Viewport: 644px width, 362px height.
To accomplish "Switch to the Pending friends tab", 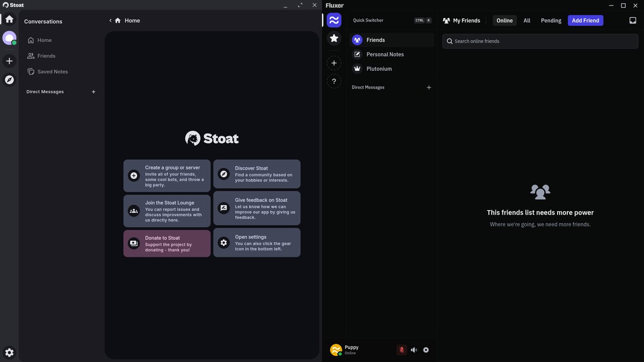I will (x=551, y=20).
